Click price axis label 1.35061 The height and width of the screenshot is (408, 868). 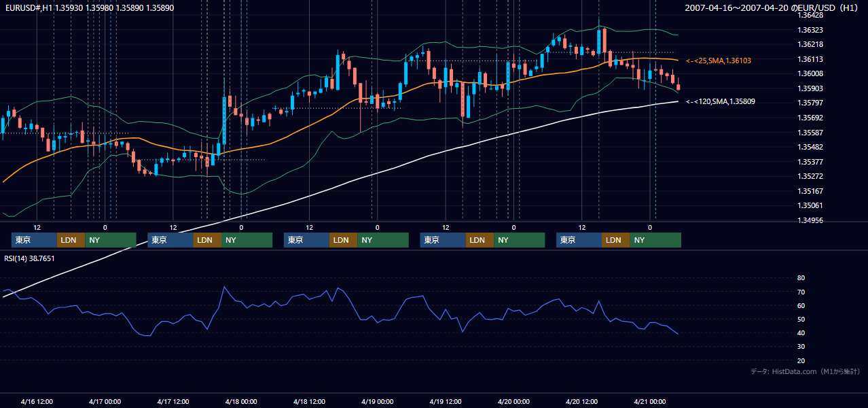point(810,205)
